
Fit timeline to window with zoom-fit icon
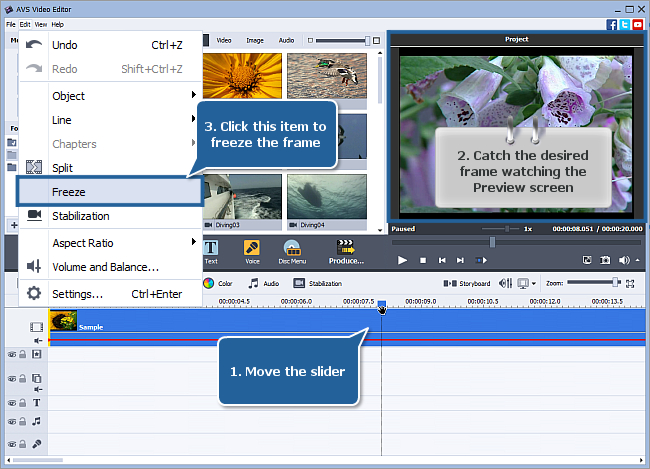pyautogui.click(x=630, y=284)
